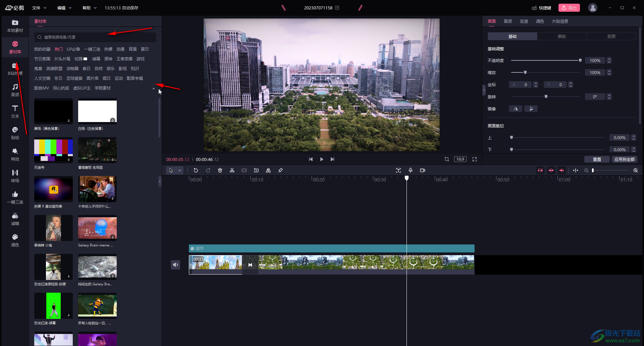Click the transition marker between clips
Image resolution: width=644 pixels, height=346 pixels.
point(250,265)
